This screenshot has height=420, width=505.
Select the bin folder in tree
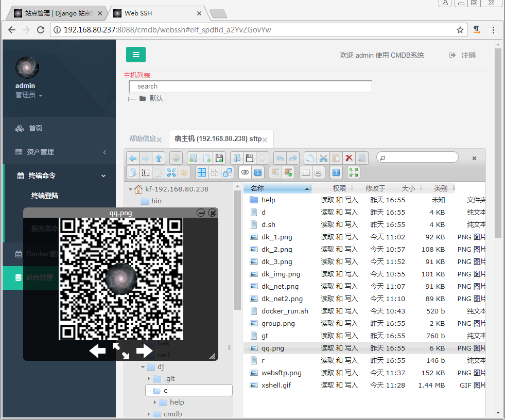tap(156, 201)
